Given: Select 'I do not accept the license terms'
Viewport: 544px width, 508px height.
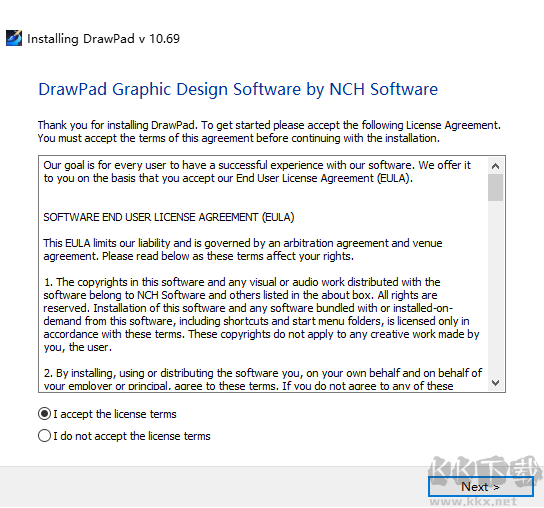Looking at the screenshot, I should pyautogui.click(x=44, y=436).
